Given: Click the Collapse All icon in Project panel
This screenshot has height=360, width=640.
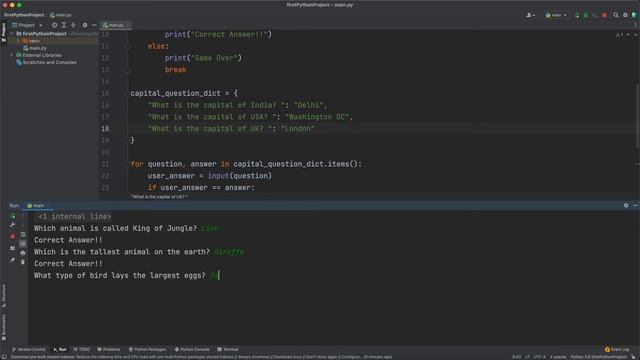Looking at the screenshot, I should (x=73, y=25).
